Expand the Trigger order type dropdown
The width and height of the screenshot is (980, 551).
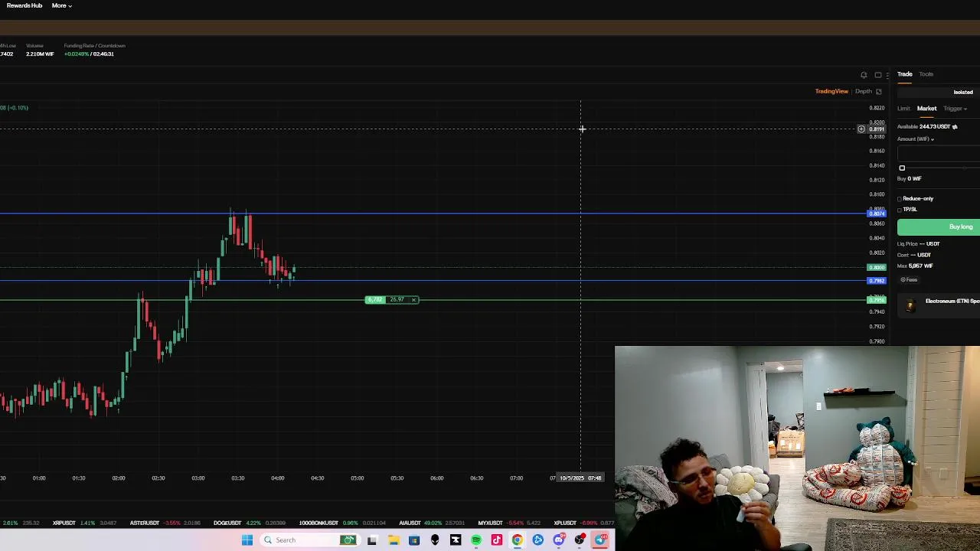[x=955, y=109]
